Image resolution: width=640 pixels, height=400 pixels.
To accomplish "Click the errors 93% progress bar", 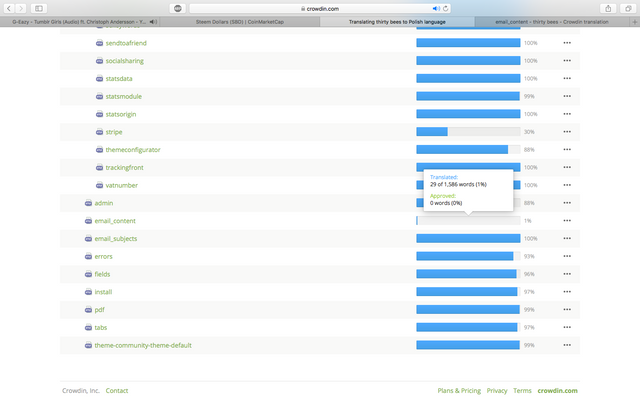I will click(x=468, y=256).
